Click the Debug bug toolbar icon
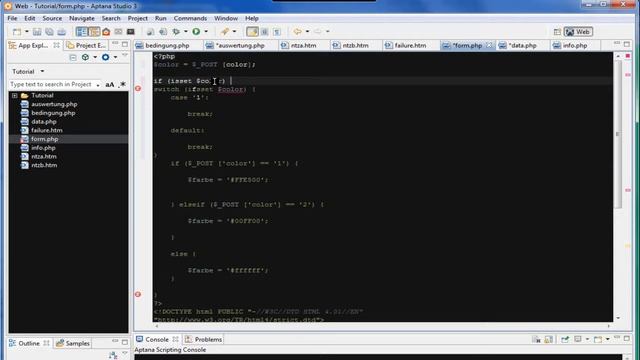The image size is (640, 360). (x=176, y=31)
